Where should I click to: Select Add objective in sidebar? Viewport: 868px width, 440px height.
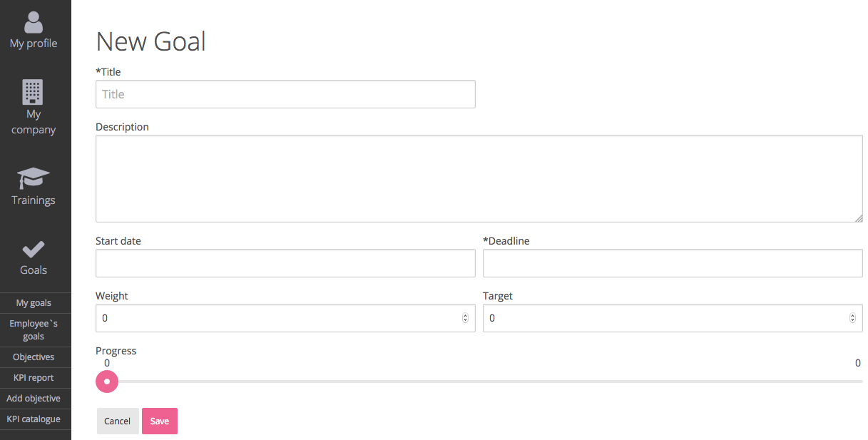point(34,399)
